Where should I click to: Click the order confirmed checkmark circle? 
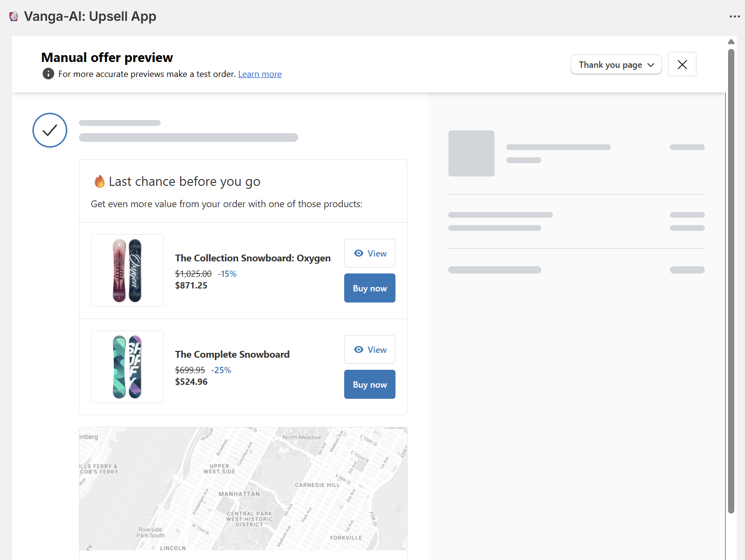[x=50, y=130]
